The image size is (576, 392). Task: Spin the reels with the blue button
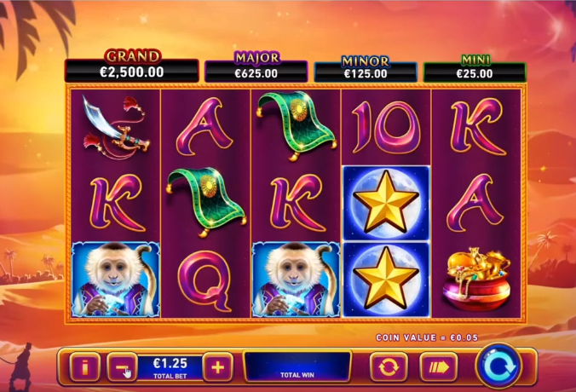(x=498, y=366)
